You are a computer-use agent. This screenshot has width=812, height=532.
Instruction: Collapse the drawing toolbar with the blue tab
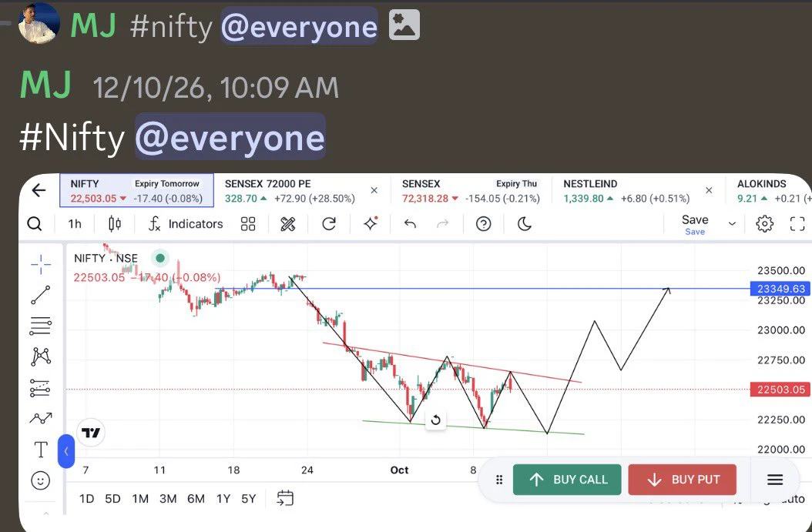click(66, 451)
